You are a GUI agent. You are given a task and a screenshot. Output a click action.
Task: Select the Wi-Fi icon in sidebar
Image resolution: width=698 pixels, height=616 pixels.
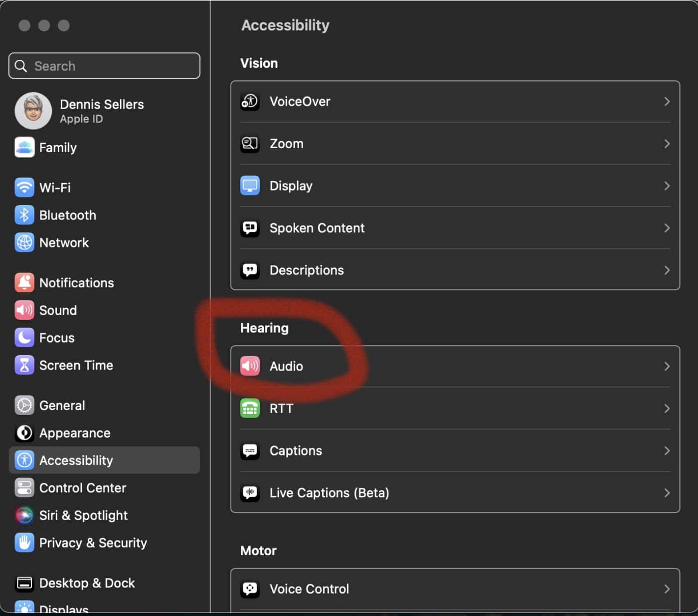[x=24, y=188]
